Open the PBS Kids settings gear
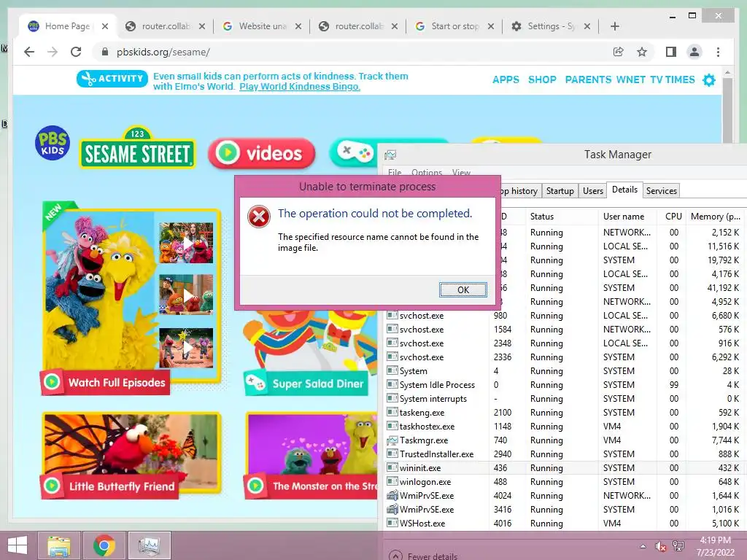The width and height of the screenshot is (747, 560). click(x=709, y=80)
